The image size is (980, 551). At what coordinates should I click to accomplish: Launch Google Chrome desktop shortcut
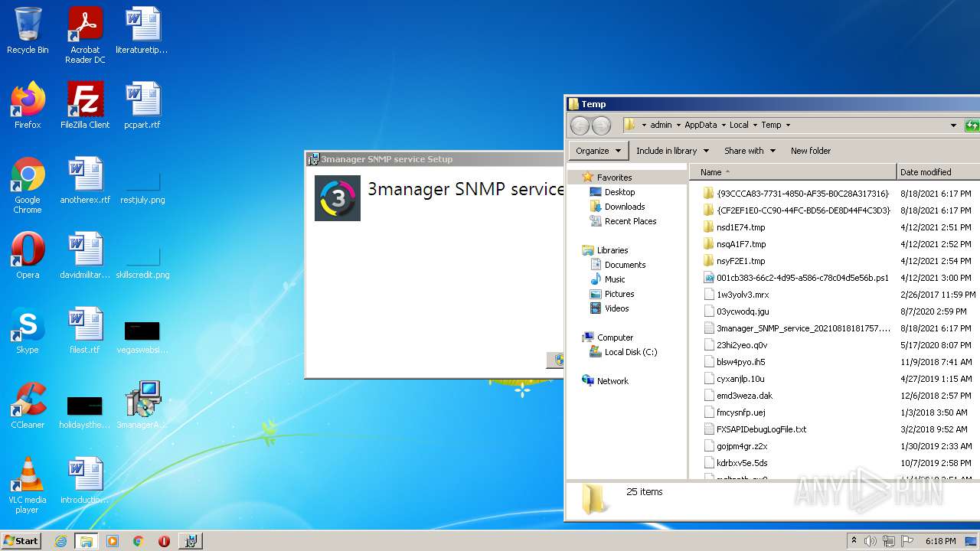click(x=28, y=185)
